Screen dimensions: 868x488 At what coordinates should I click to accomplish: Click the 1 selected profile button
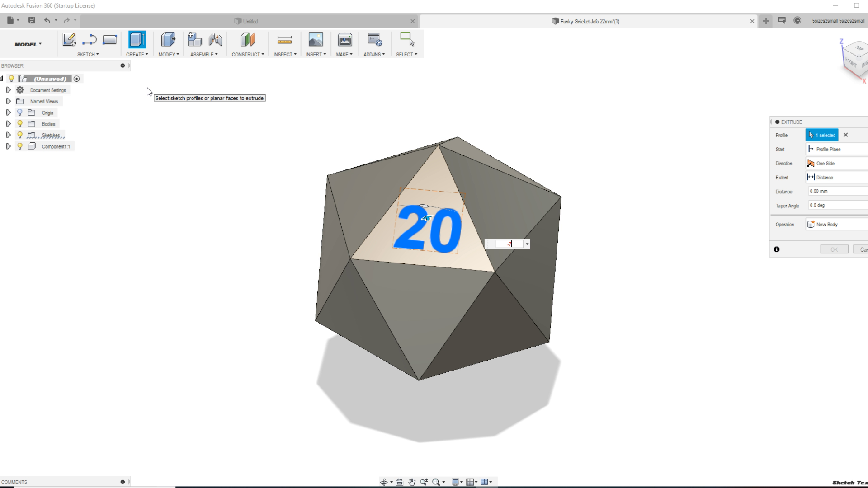point(822,135)
